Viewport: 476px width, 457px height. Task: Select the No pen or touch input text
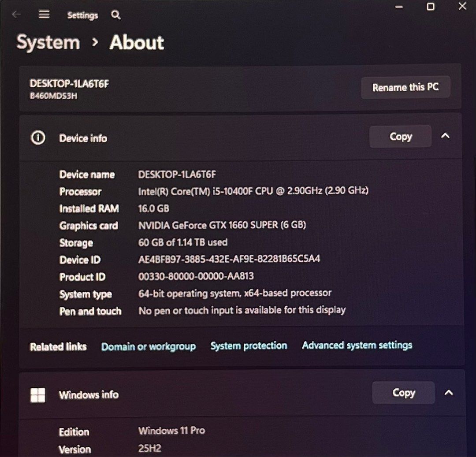tap(242, 310)
